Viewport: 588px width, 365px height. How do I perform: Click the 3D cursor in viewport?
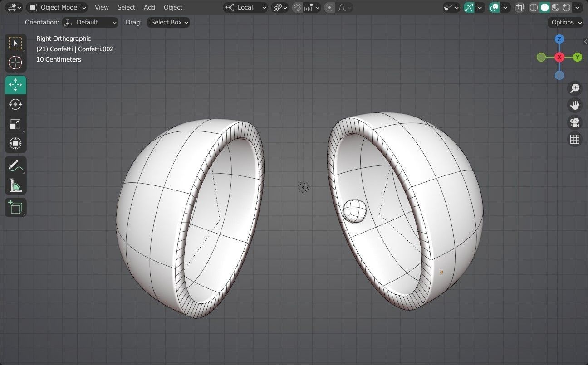click(x=303, y=187)
